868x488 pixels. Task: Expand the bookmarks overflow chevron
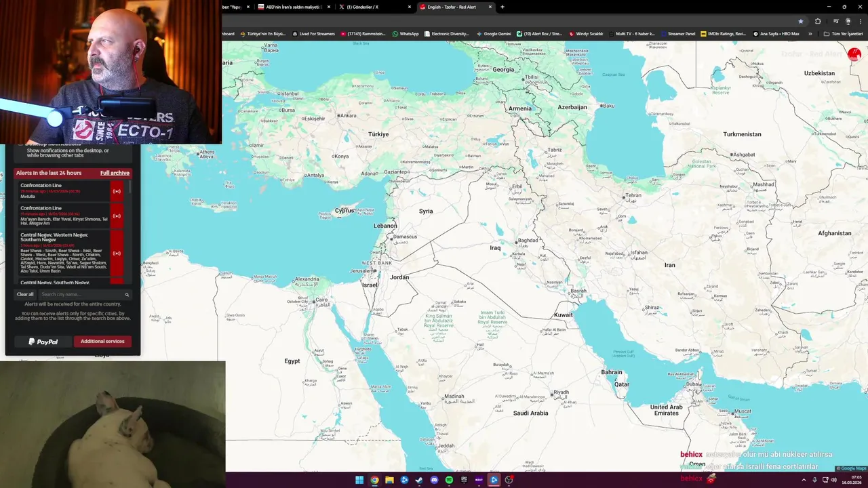click(810, 33)
